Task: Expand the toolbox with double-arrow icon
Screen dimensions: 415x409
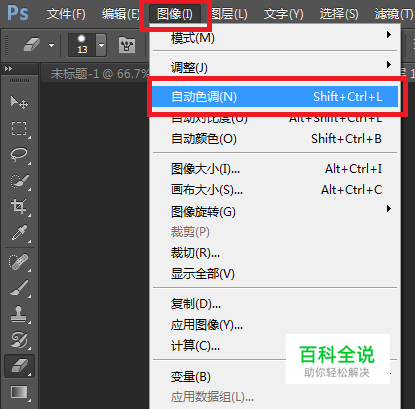Action: [x=8, y=68]
